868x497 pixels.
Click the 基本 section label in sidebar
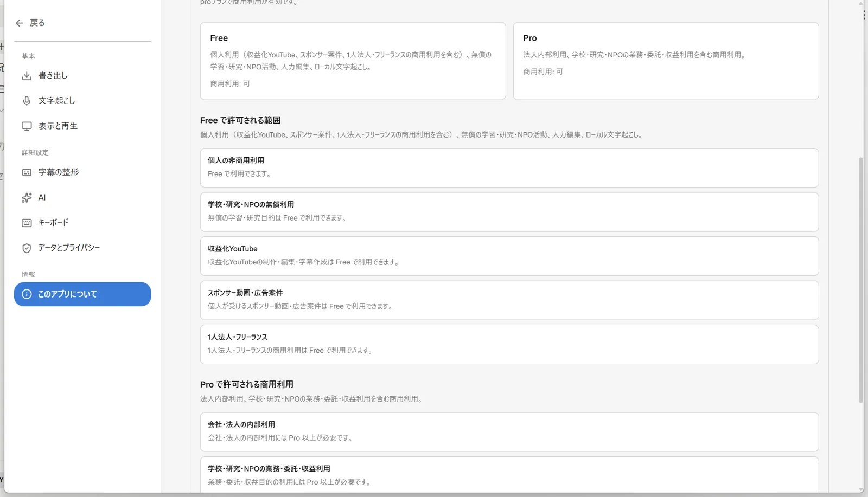28,56
